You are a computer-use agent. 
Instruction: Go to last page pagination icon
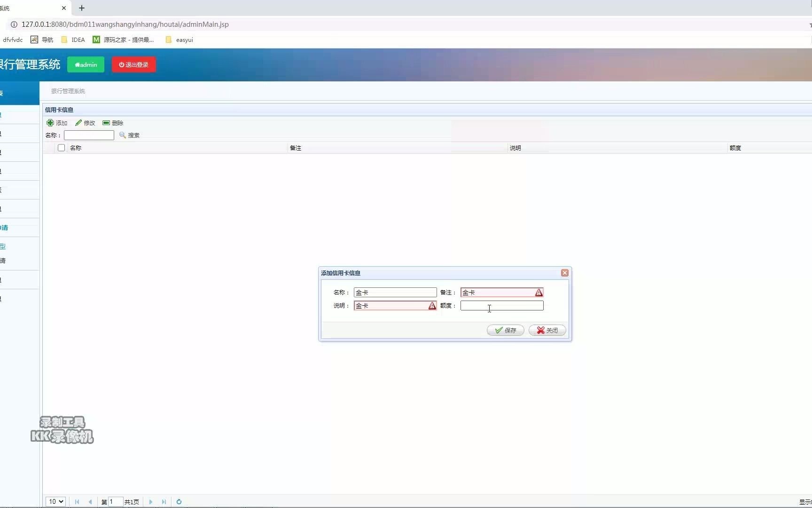point(164,502)
